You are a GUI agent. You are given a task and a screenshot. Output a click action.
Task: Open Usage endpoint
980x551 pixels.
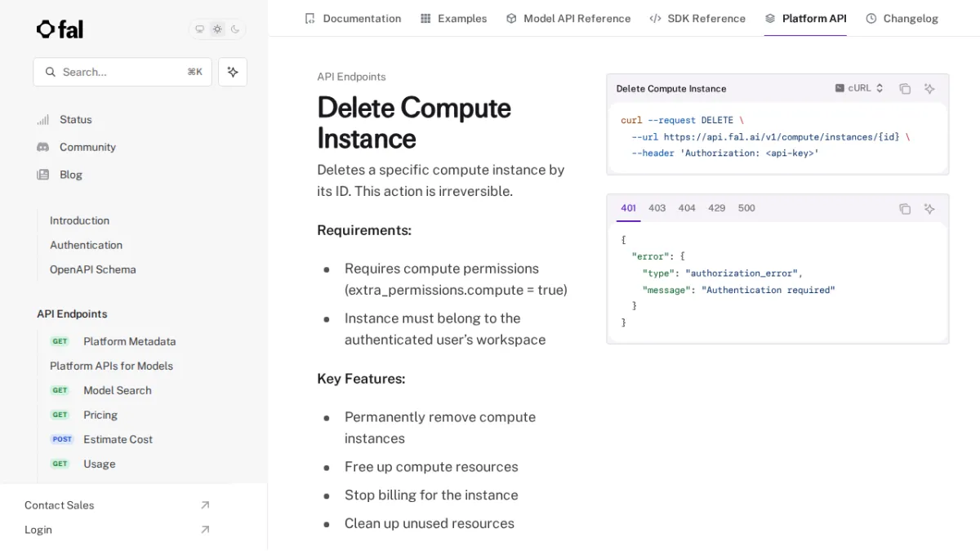click(x=99, y=464)
